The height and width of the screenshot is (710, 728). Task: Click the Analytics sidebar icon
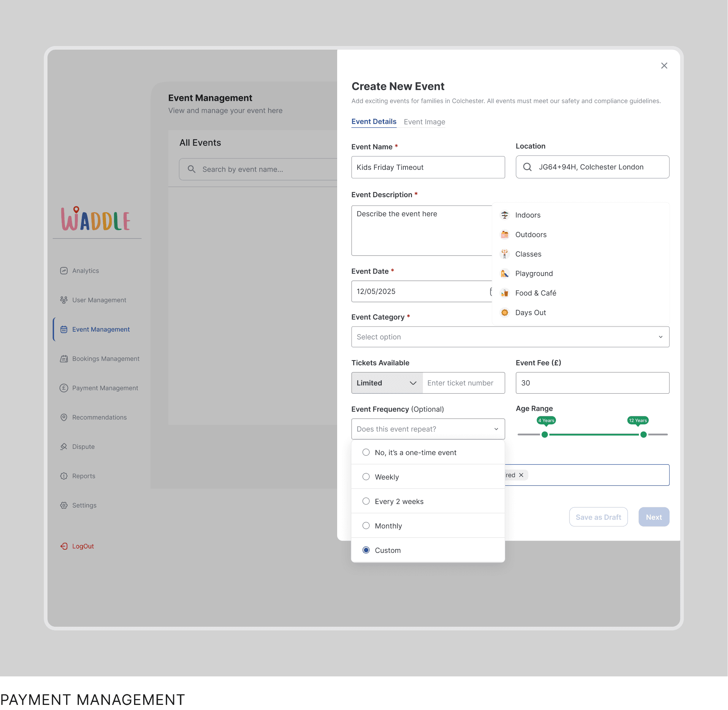tap(64, 271)
